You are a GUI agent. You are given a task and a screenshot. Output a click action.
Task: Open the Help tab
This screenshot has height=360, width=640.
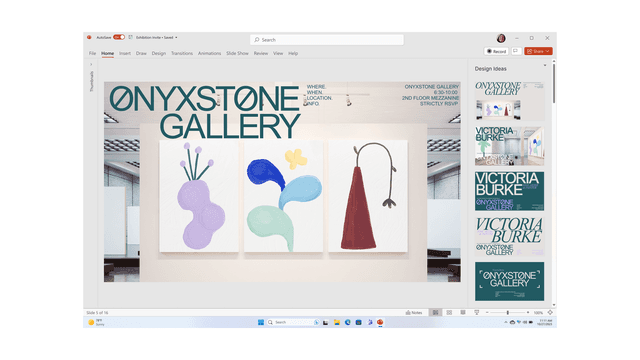click(293, 53)
